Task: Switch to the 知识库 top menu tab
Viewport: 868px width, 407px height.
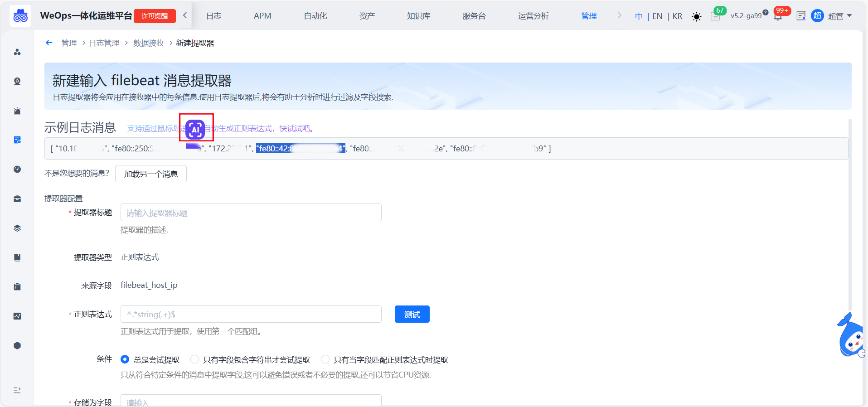Action: pyautogui.click(x=418, y=16)
